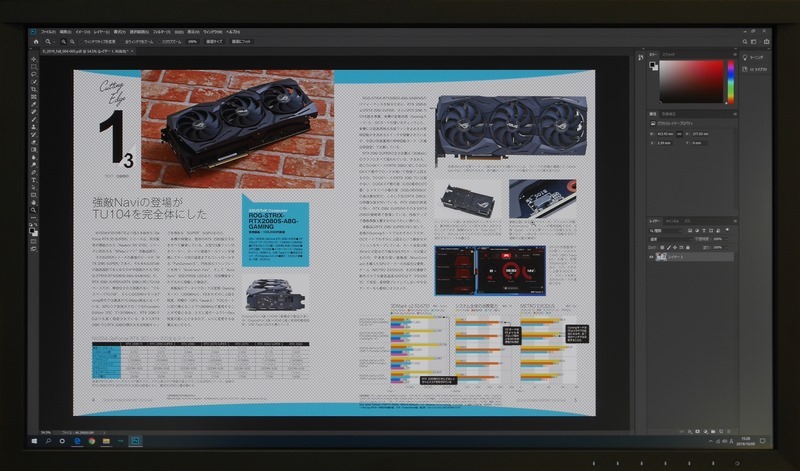The image size is (800, 471).
Task: Click the fill screen (画面にフィット) button
Action: click(241, 42)
